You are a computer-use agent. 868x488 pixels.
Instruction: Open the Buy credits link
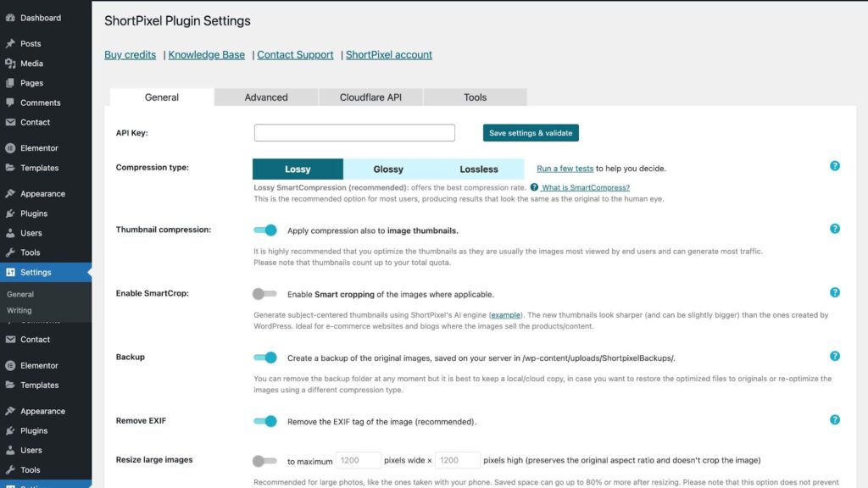(130, 55)
